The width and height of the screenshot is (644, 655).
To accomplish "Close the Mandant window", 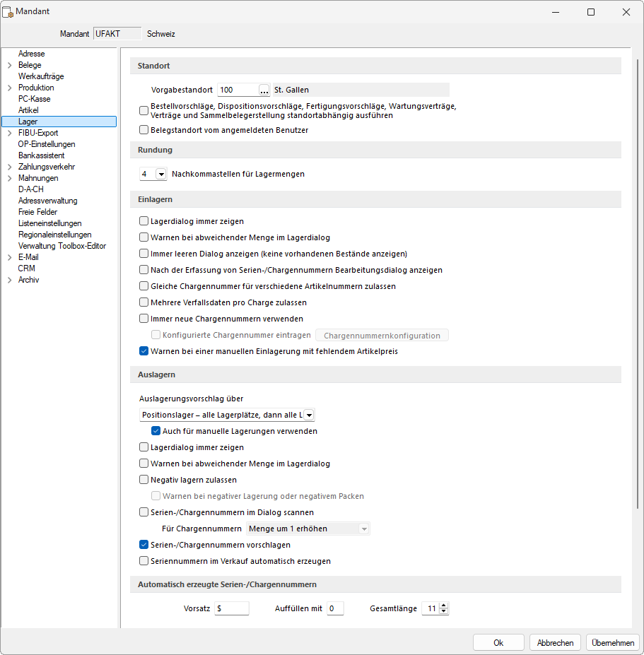I will [x=626, y=12].
